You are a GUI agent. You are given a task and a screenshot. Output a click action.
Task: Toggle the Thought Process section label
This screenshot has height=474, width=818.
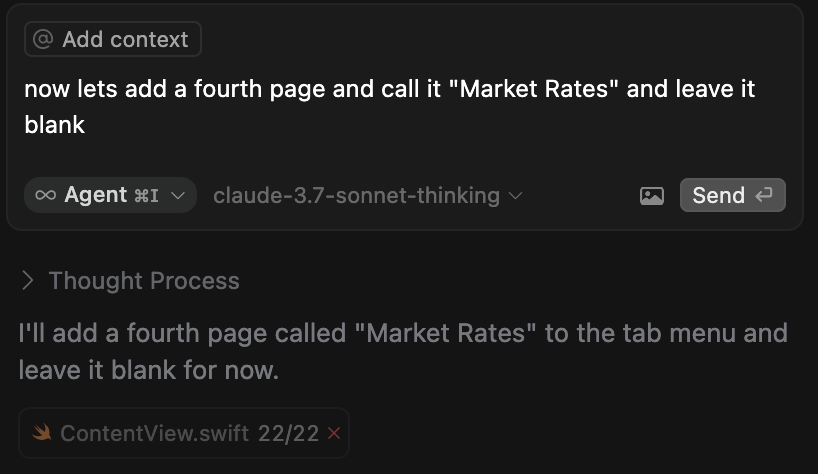144,281
